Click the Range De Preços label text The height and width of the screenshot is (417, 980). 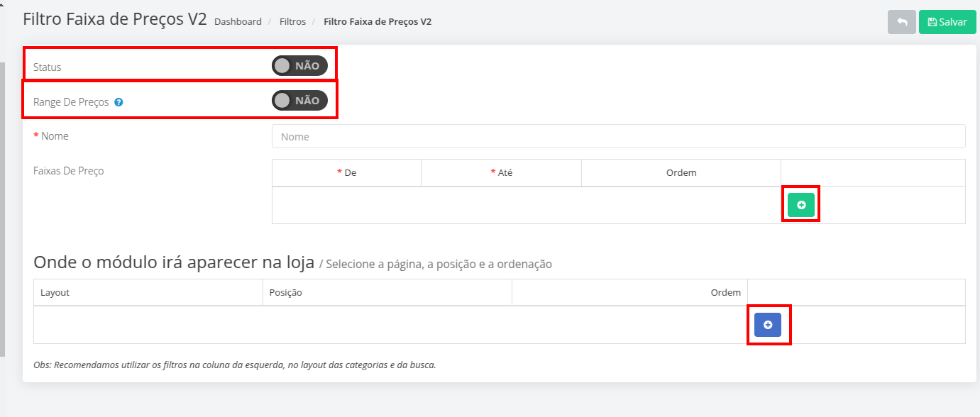71,102
